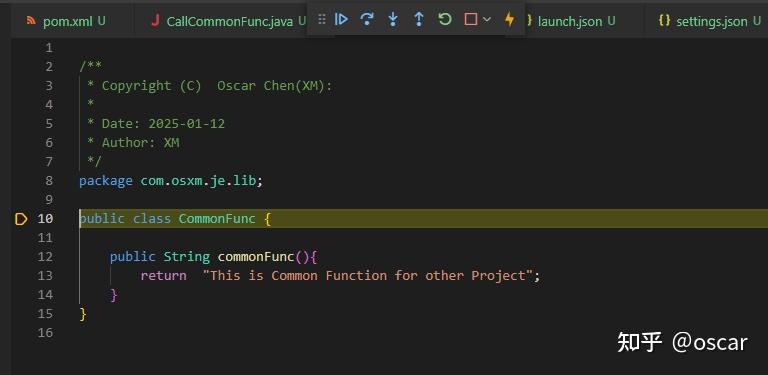Screen dimensions: 768x375
Task: Click the CommonFunc class name
Action: pyautogui.click(x=217, y=218)
